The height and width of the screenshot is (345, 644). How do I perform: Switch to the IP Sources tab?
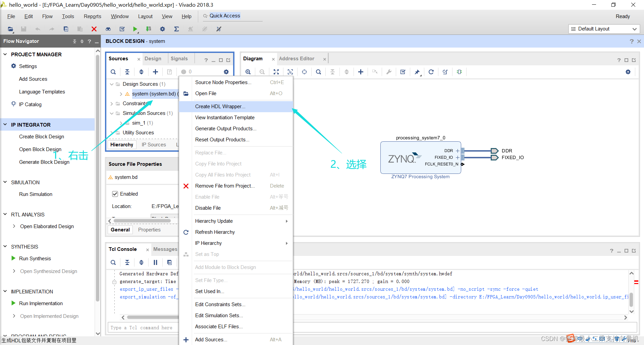click(154, 145)
